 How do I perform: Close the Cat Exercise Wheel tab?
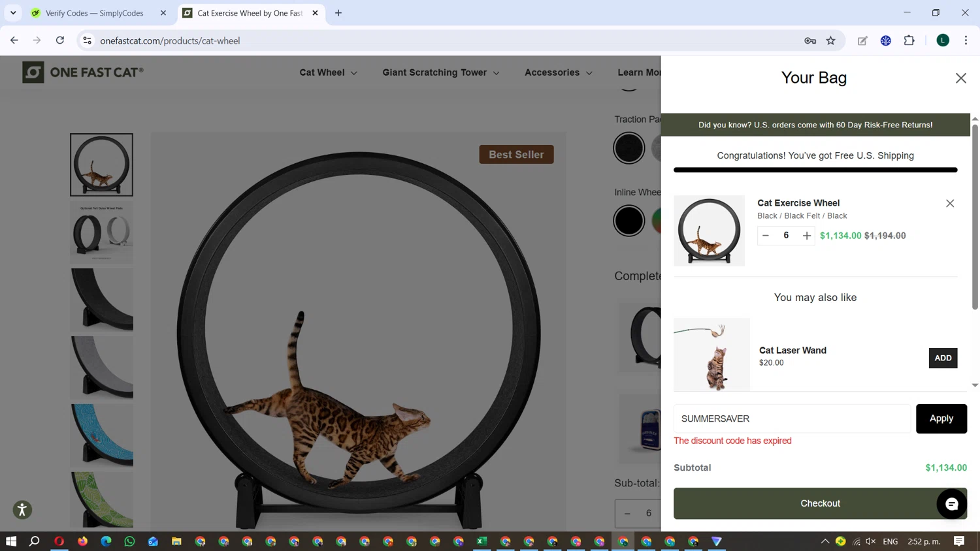[x=315, y=13]
